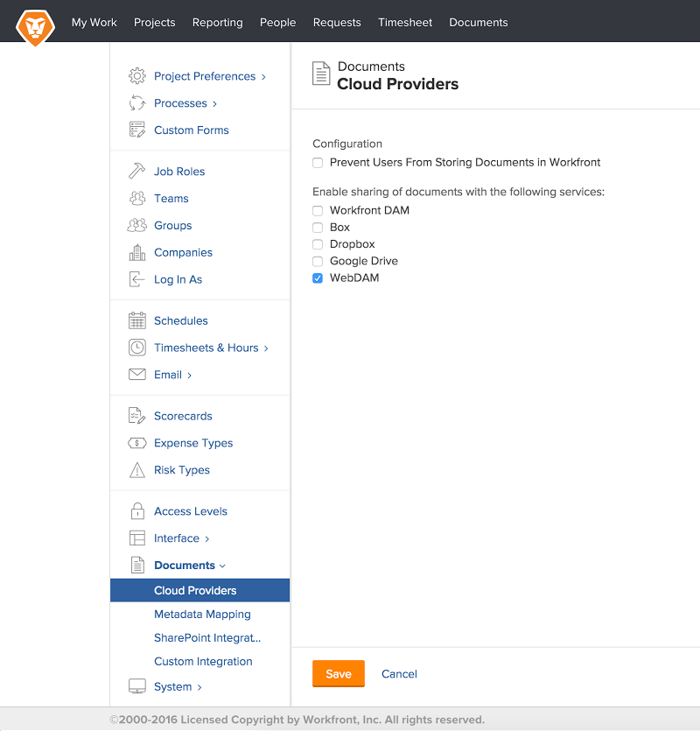
Task: Open the Custom Forms link
Action: [x=192, y=130]
